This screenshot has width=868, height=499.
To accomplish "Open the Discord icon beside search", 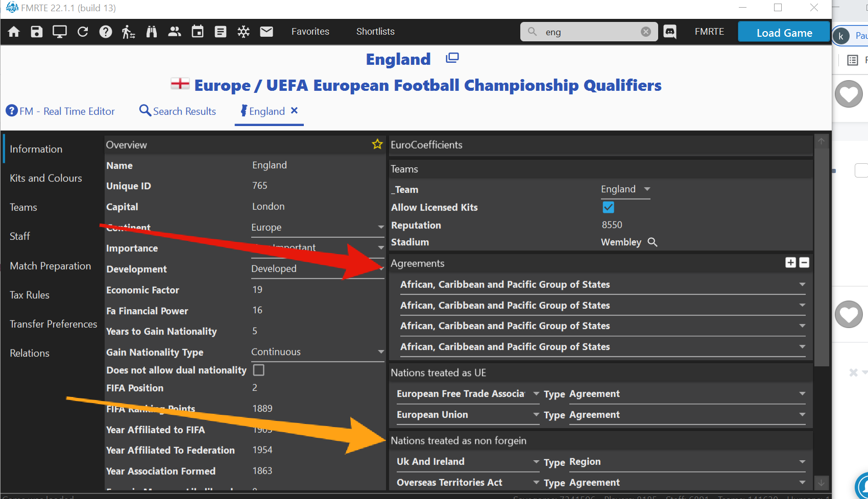I will tap(669, 32).
